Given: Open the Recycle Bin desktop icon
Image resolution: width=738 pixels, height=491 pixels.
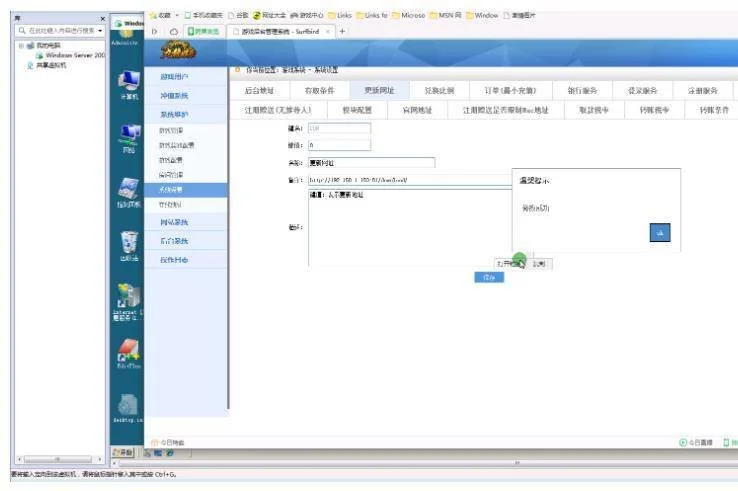Looking at the screenshot, I should 129,242.
